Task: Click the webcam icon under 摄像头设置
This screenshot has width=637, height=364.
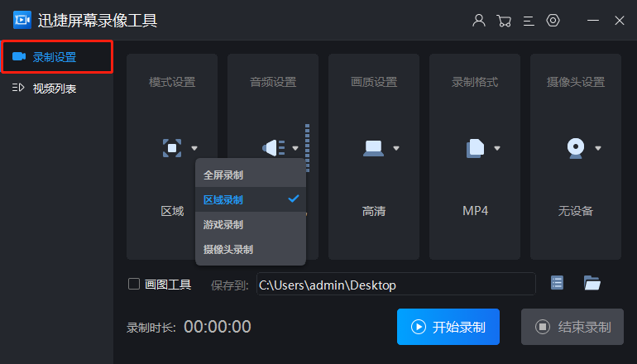Action: pyautogui.click(x=576, y=148)
